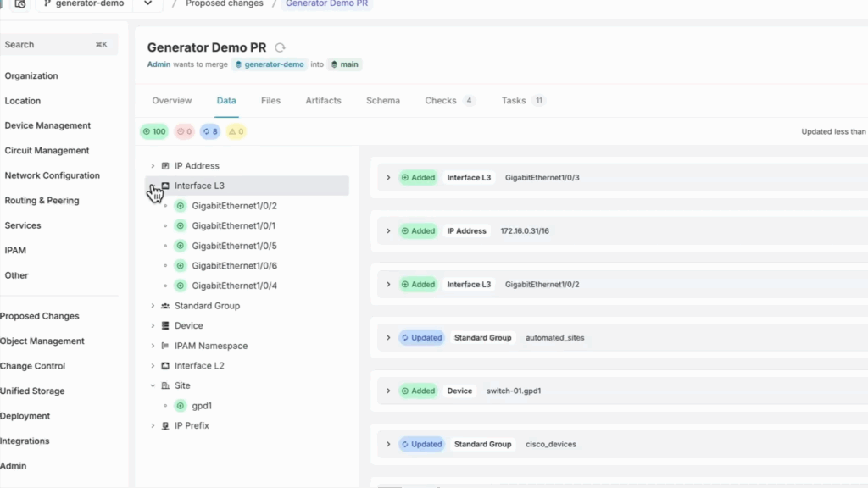Viewport: 868px width, 488px height.
Task: Click the generator-demo source branch badge
Action: coord(269,64)
